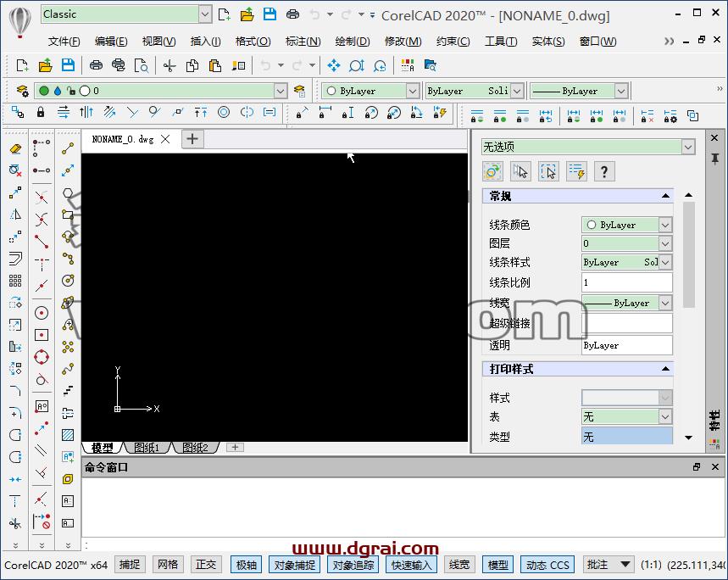Toggle 快速输入 quick input
This screenshot has height=580, width=728.
point(412,565)
